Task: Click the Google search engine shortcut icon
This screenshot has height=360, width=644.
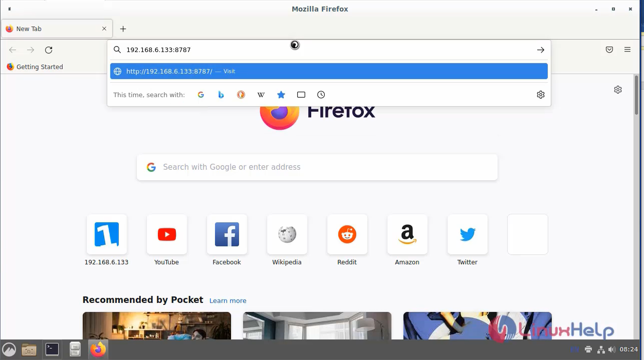Action: [201, 95]
